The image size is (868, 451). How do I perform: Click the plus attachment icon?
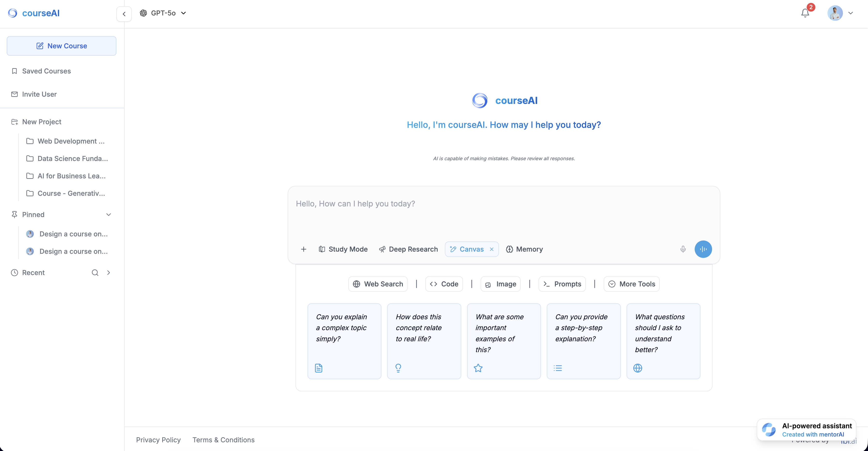(x=303, y=249)
